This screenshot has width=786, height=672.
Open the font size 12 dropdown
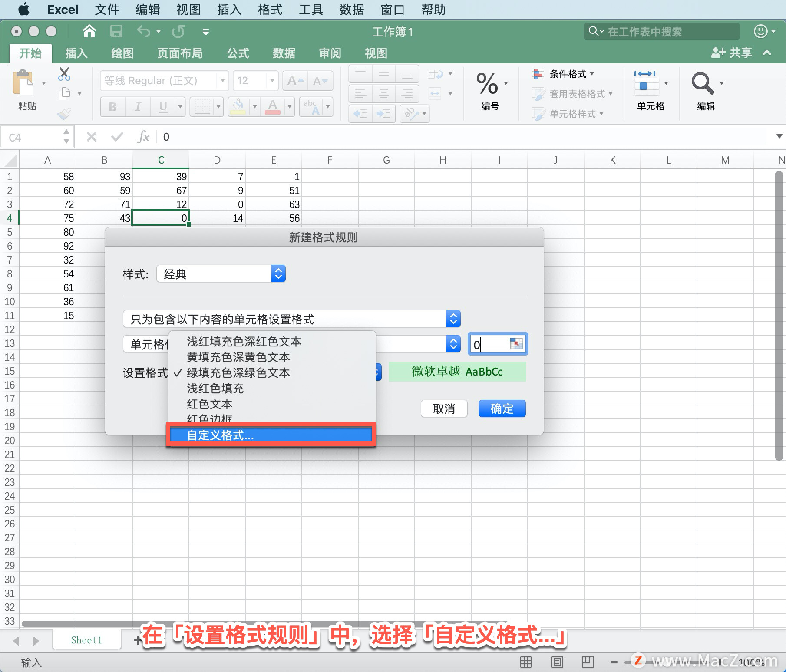[272, 81]
